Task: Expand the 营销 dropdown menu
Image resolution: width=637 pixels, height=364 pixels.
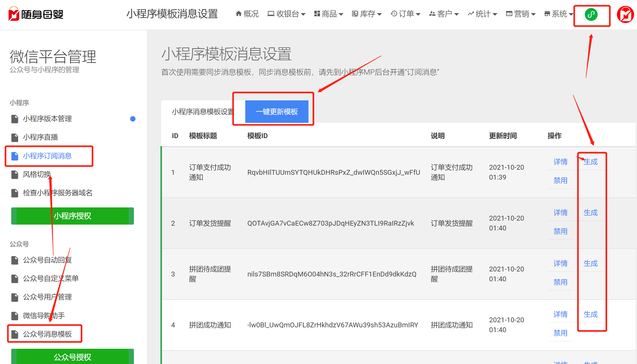Action: click(x=521, y=14)
